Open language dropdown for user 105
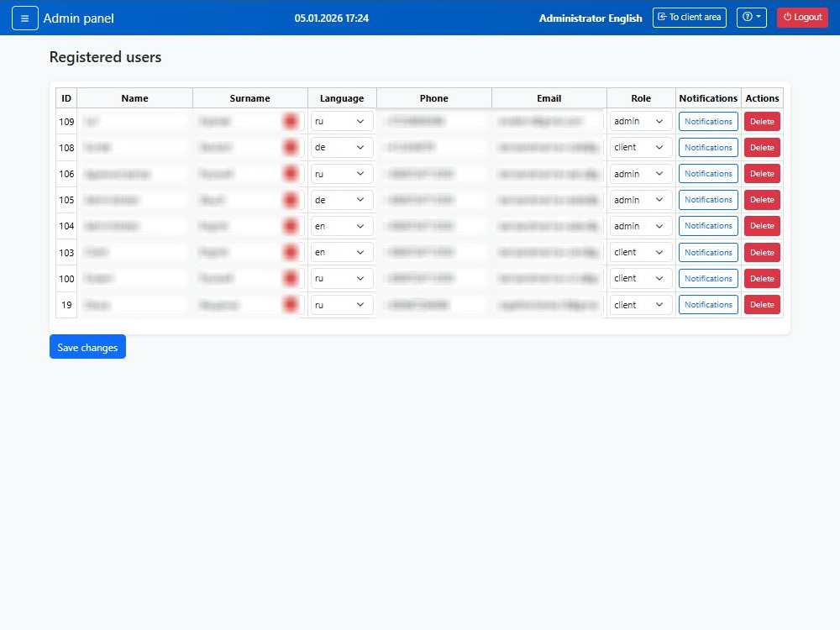840x630 pixels. [342, 200]
